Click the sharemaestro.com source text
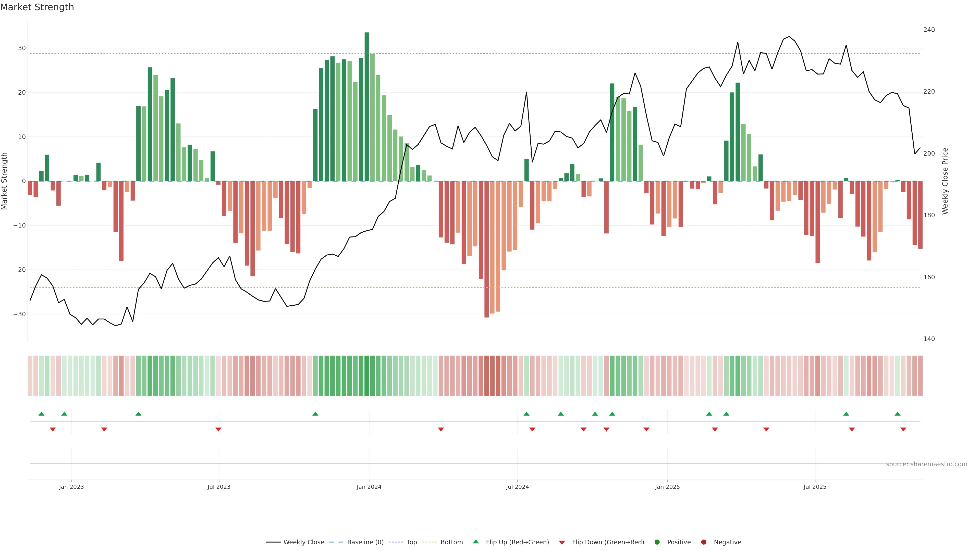The width and height of the screenshot is (980, 551). pyautogui.click(x=926, y=464)
